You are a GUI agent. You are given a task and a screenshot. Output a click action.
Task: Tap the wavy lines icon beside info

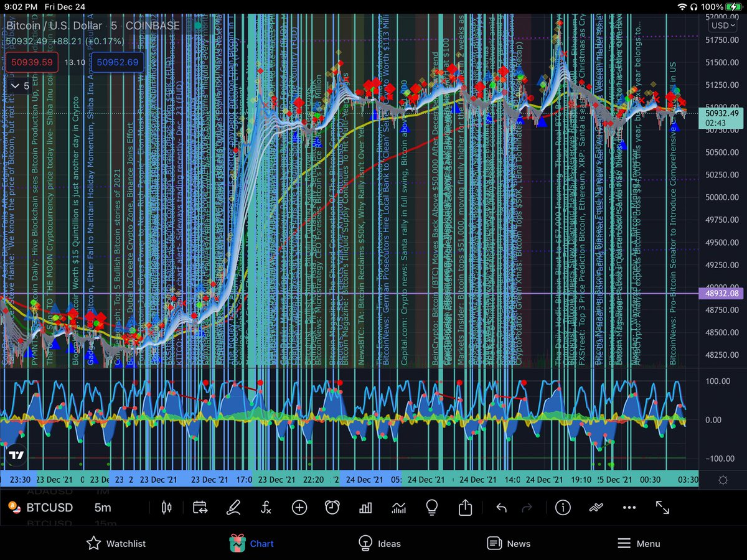596,508
